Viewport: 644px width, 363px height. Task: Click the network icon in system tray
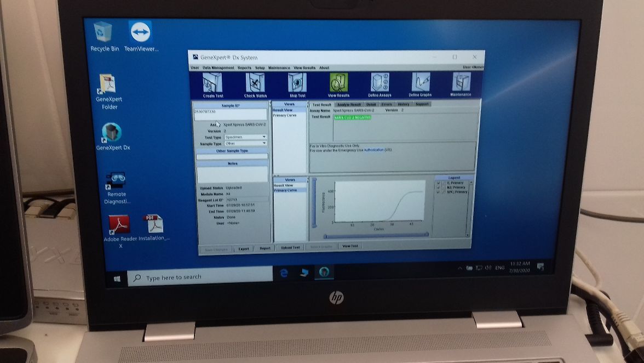(x=479, y=268)
